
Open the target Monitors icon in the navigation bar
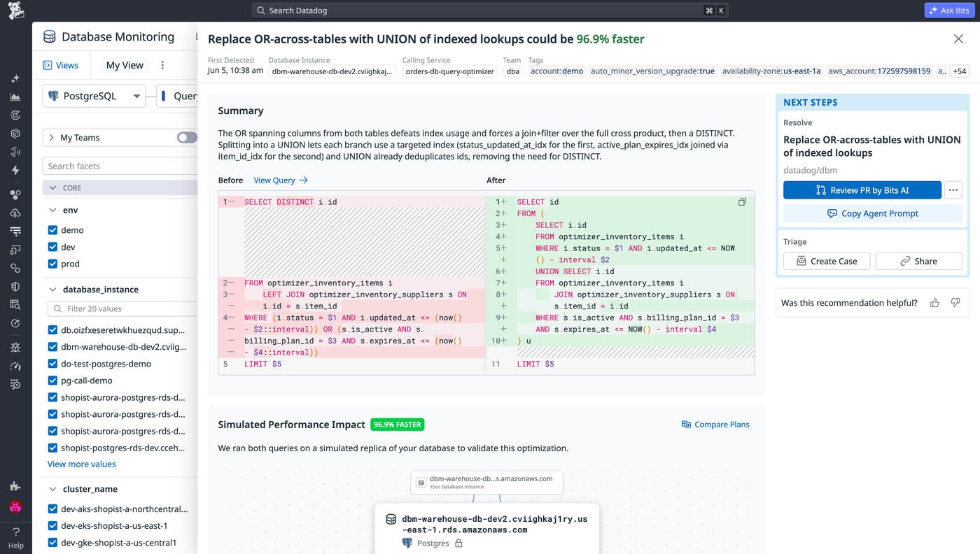(x=15, y=115)
